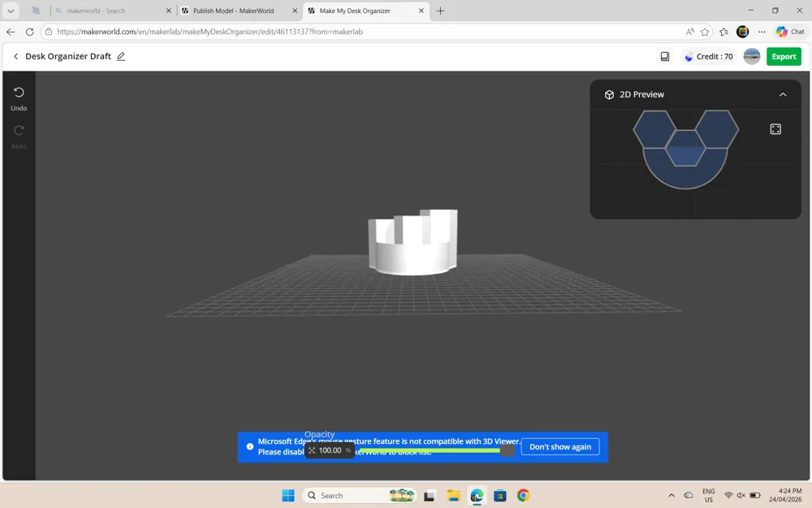Image resolution: width=812 pixels, height=508 pixels.
Task: Open the tab search dropdown arrow
Action: pyautogui.click(x=11, y=11)
